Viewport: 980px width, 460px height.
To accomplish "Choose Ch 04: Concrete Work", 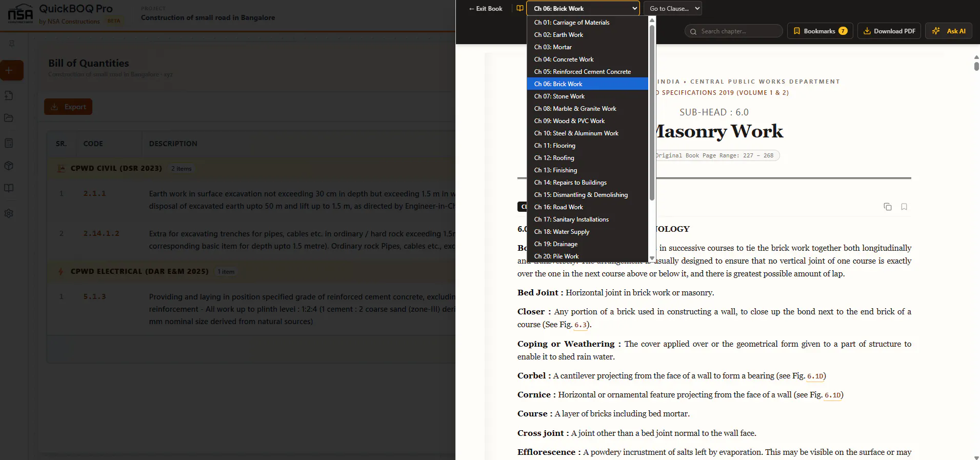I will pos(588,59).
